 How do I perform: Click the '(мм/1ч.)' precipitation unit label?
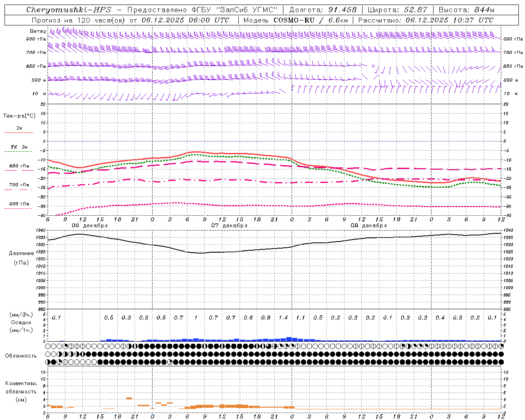tap(21, 330)
